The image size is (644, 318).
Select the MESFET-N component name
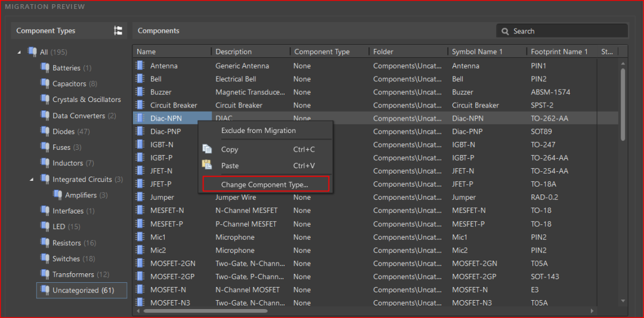click(167, 211)
